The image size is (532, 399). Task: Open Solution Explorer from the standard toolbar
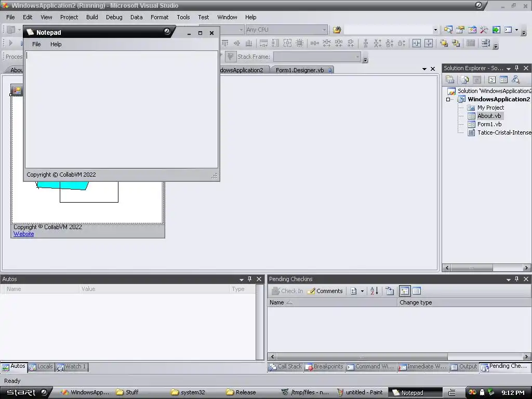[x=448, y=30]
